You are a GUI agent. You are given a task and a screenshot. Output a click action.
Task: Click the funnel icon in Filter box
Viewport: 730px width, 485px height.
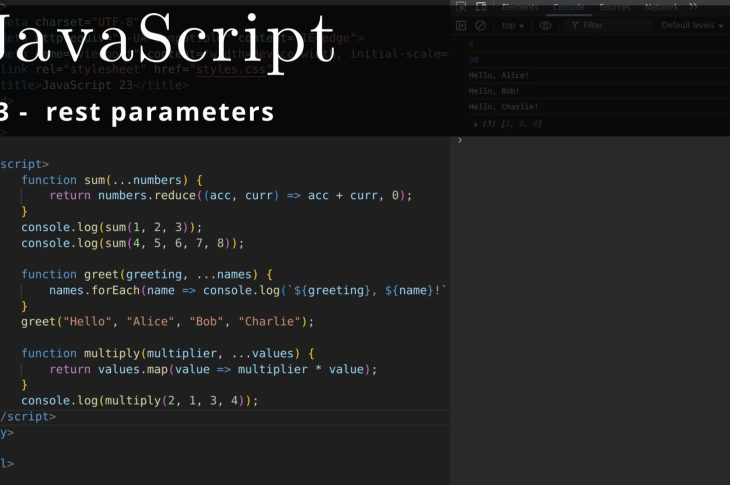pyautogui.click(x=575, y=25)
